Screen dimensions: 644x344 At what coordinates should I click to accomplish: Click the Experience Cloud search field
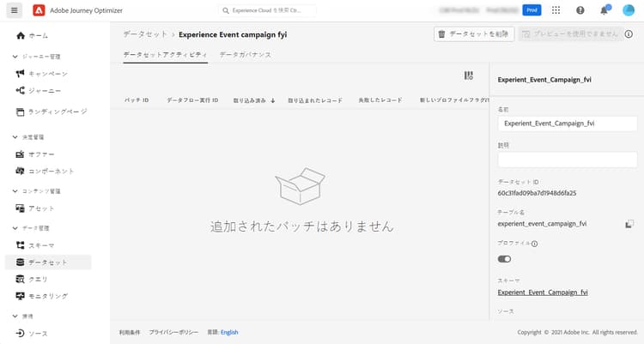point(267,10)
